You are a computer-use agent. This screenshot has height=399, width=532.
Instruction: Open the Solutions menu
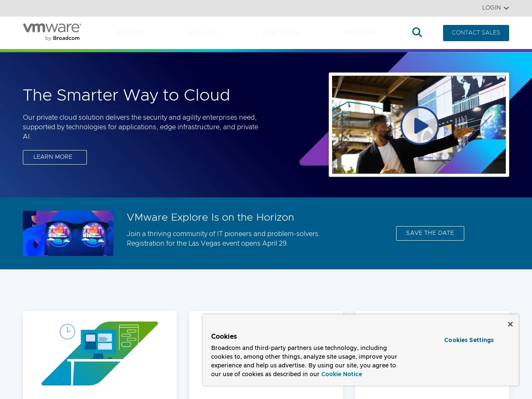click(203, 33)
